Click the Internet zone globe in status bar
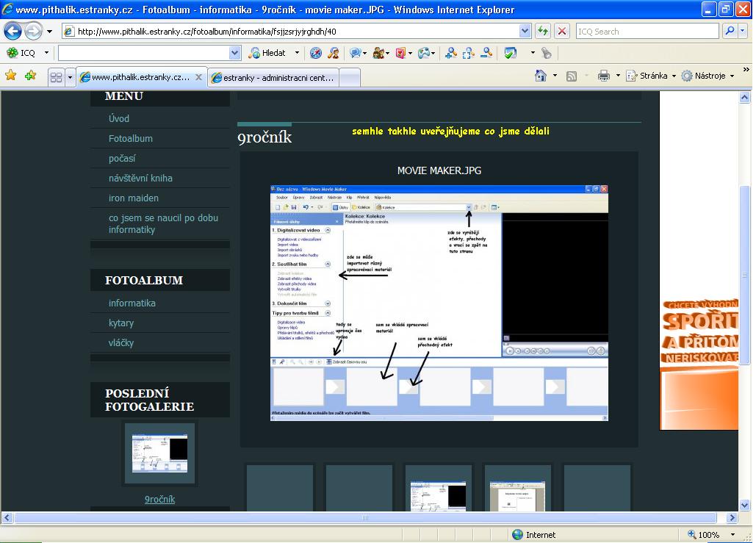Image resolution: width=756 pixels, height=543 pixels. pos(517,534)
